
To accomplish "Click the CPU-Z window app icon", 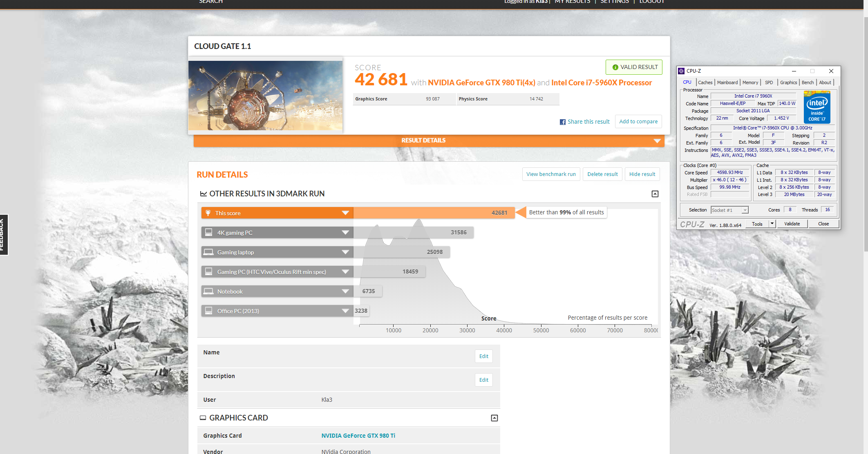I will 681,71.
